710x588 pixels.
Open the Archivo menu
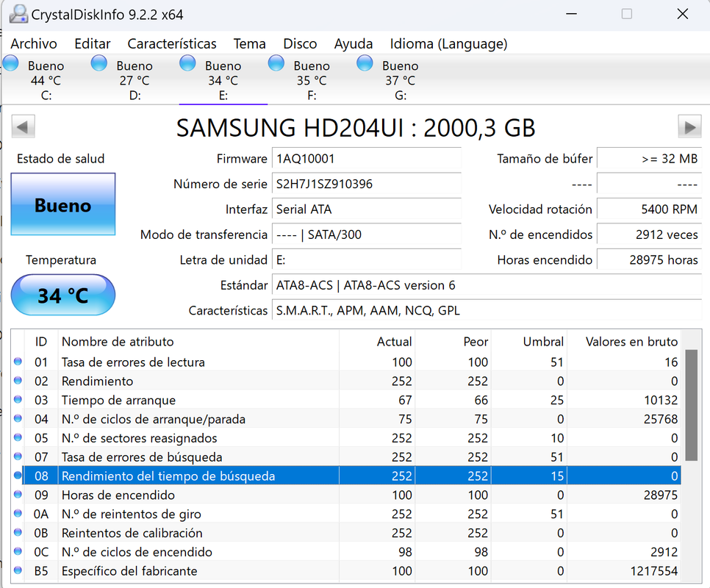coord(34,44)
